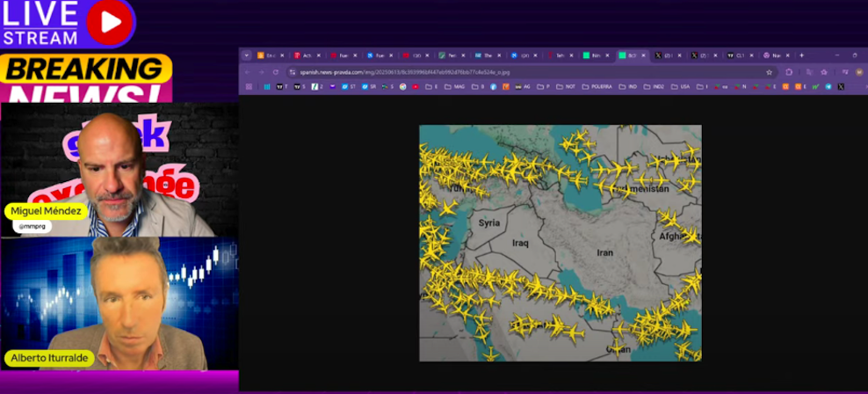The width and height of the screenshot is (868, 394).
Task: Bookmark this page with the star icon
Action: pyautogui.click(x=770, y=72)
